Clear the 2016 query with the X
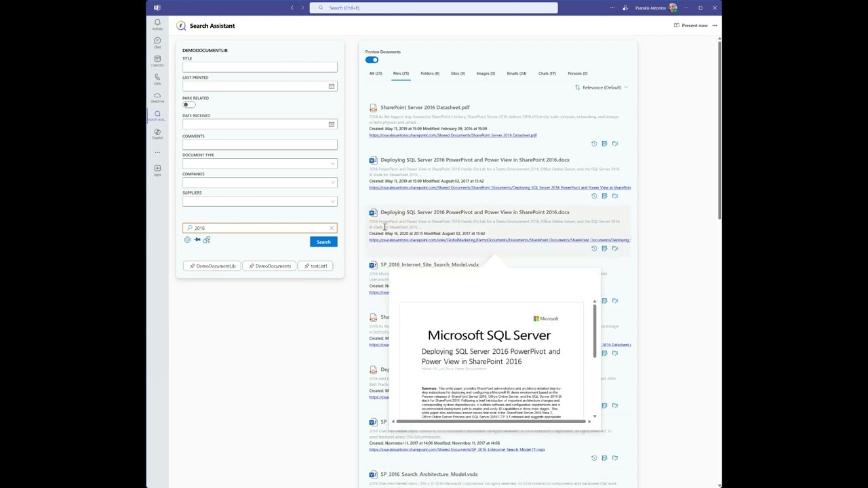 pos(332,228)
